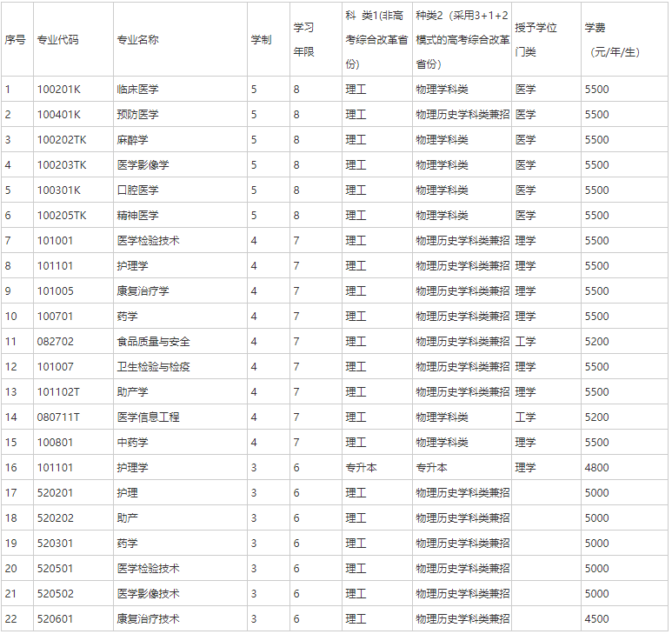Click major code 520301
The image size is (672, 634).
55,544
